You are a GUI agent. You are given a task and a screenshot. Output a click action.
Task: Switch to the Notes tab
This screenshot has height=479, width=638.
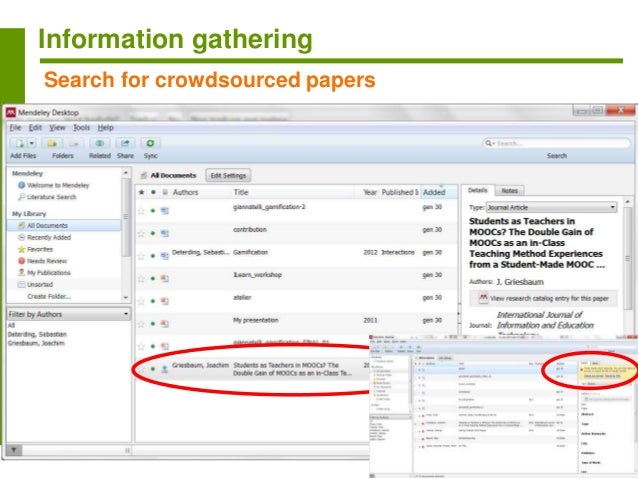tap(509, 190)
